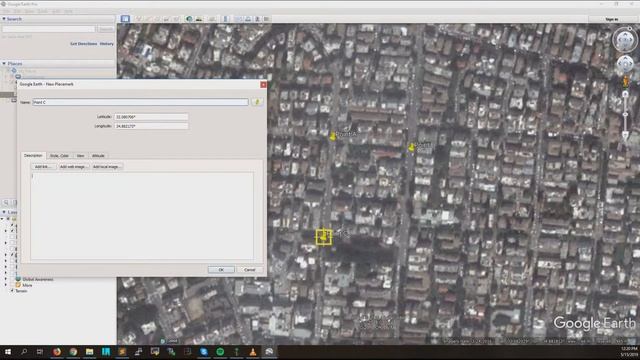Open the Add menu

(56, 11)
